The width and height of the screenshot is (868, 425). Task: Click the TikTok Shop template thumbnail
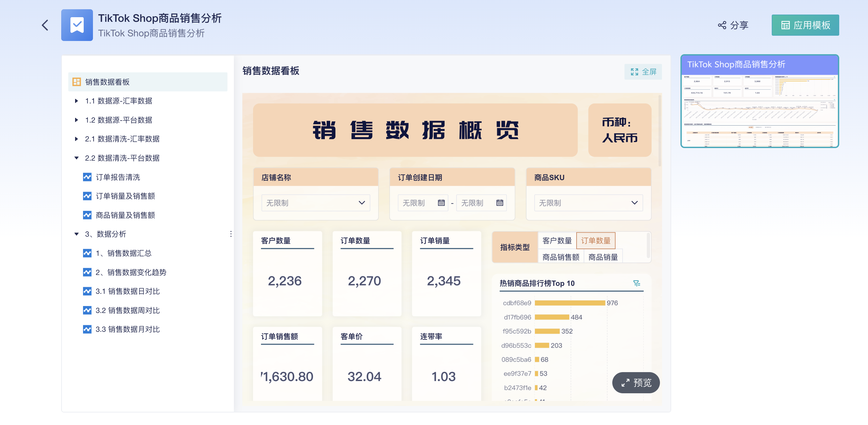(759, 101)
